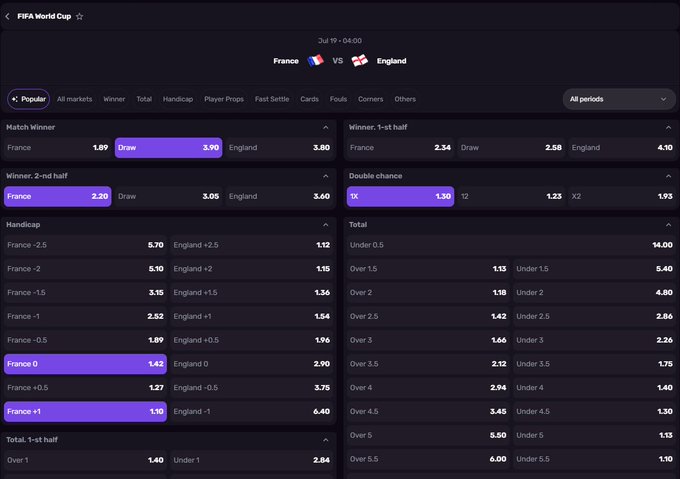Pick 1-st half England at 4.10
680x479 pixels.
point(622,148)
